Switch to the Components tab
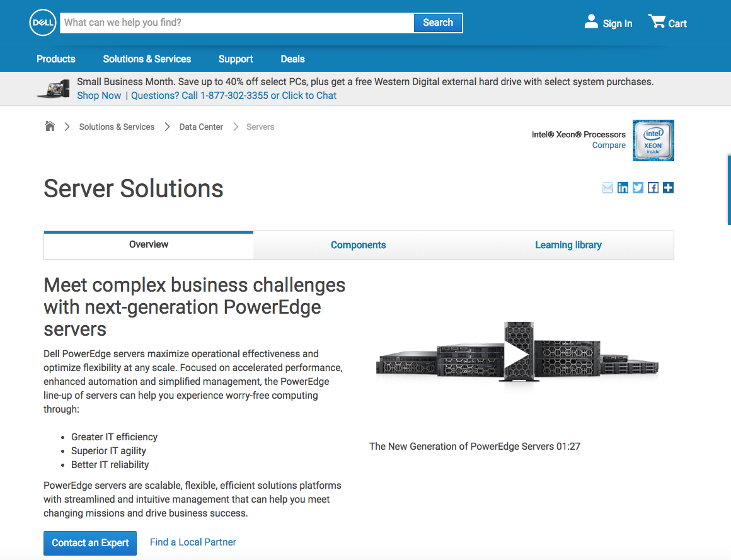731x560 pixels. pyautogui.click(x=358, y=245)
